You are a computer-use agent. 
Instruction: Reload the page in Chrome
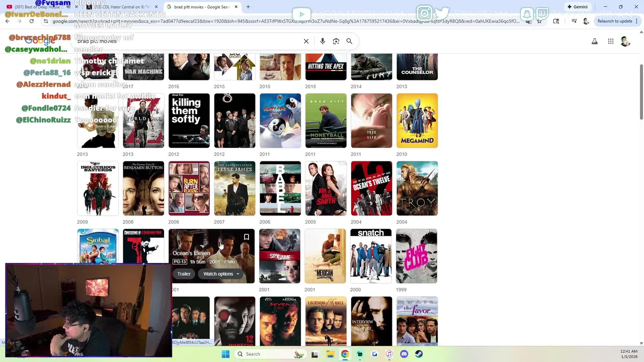31,21
